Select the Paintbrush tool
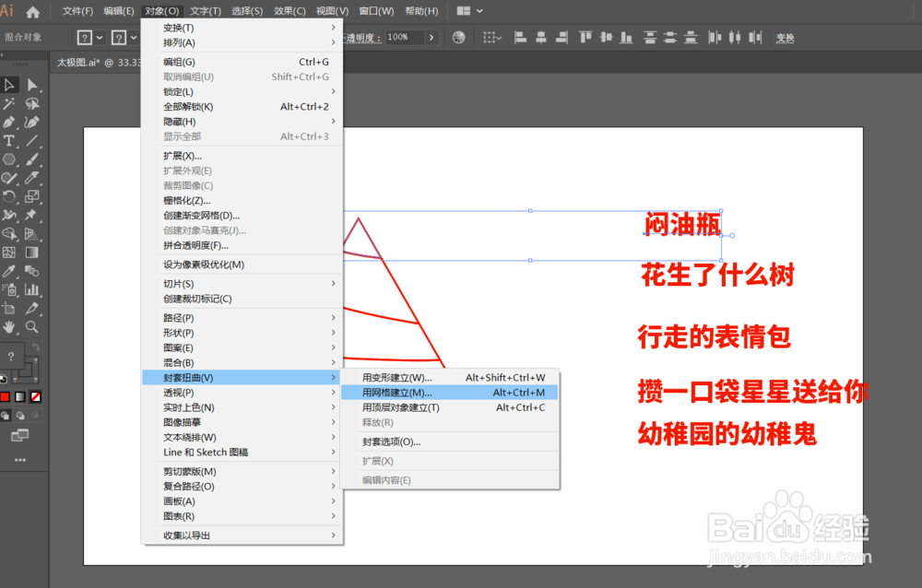 (x=31, y=159)
